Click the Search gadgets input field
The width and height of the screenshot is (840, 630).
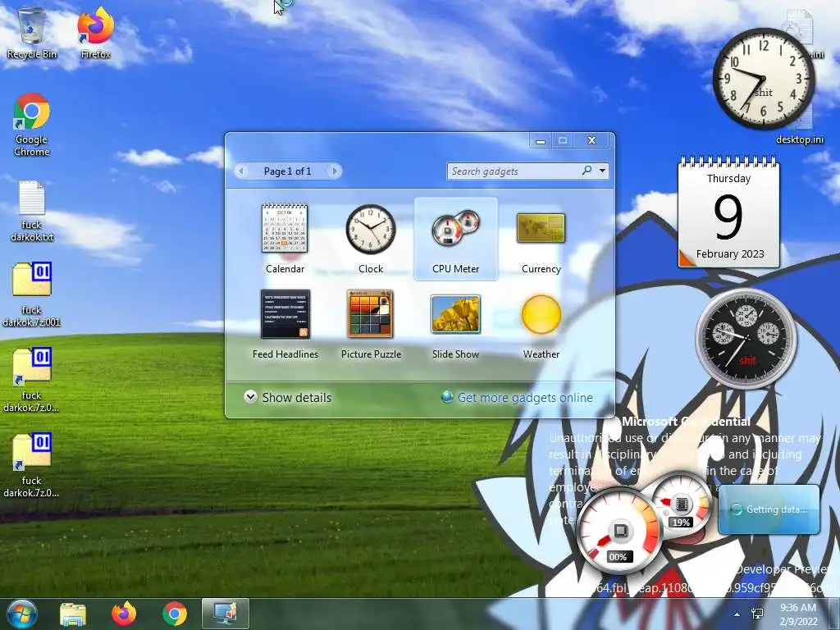pos(514,171)
